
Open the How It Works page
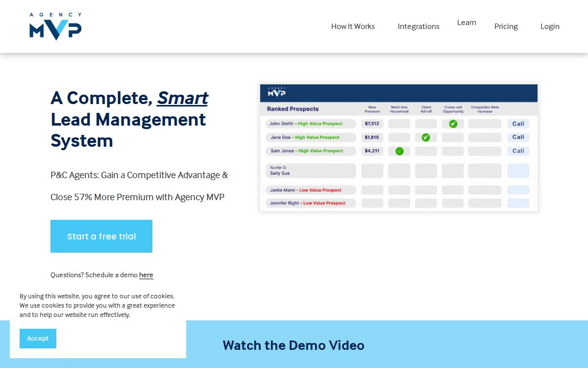pyautogui.click(x=353, y=26)
